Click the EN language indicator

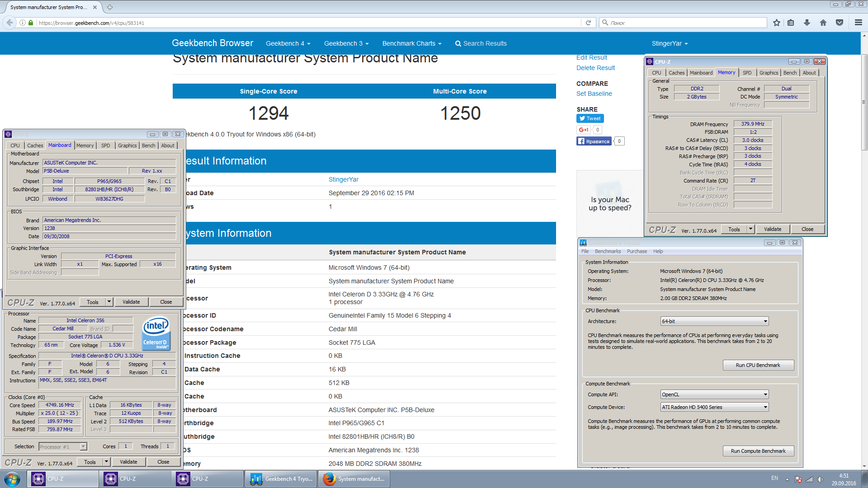tap(774, 478)
